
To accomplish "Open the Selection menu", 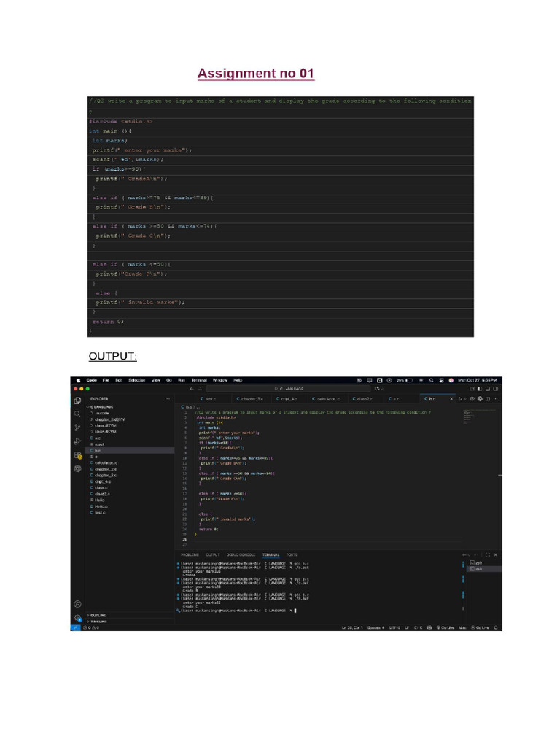I will click(136, 380).
